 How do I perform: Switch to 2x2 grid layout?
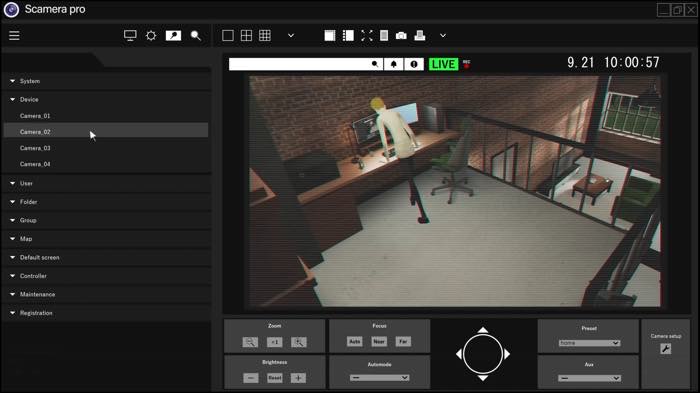(x=246, y=35)
